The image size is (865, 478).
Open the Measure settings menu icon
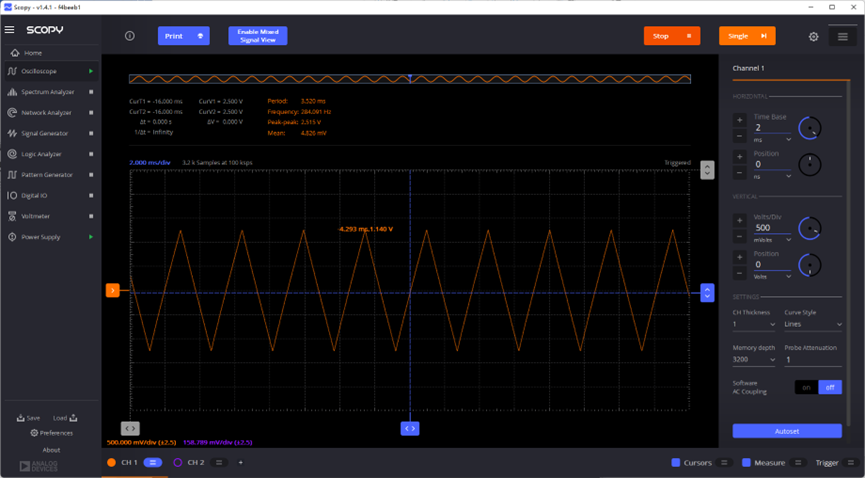(798, 463)
